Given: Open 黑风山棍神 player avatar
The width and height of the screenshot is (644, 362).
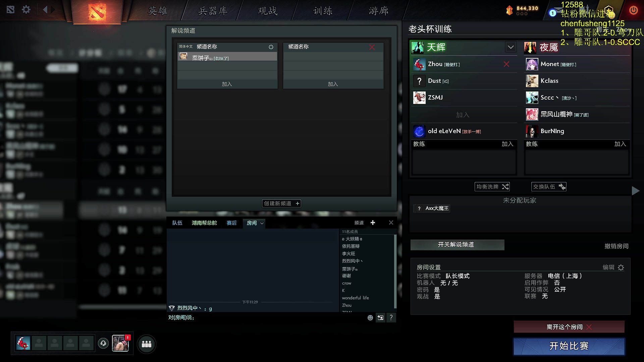Looking at the screenshot, I should (x=532, y=114).
